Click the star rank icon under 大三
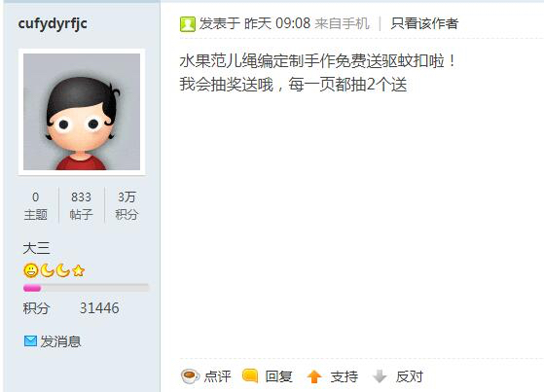544x392 pixels. 79,270
